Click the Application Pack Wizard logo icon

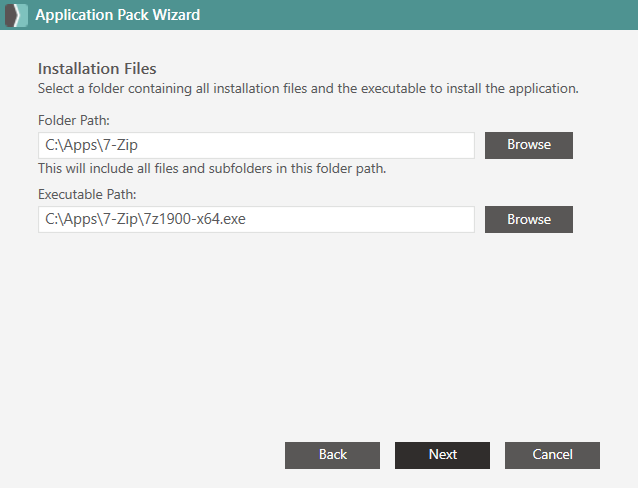(x=16, y=15)
